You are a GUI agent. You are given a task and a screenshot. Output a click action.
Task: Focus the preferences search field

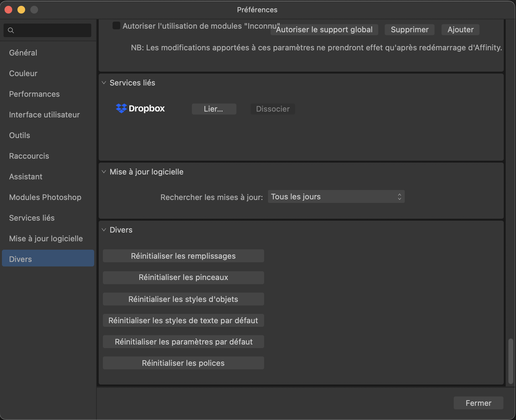coord(52,30)
